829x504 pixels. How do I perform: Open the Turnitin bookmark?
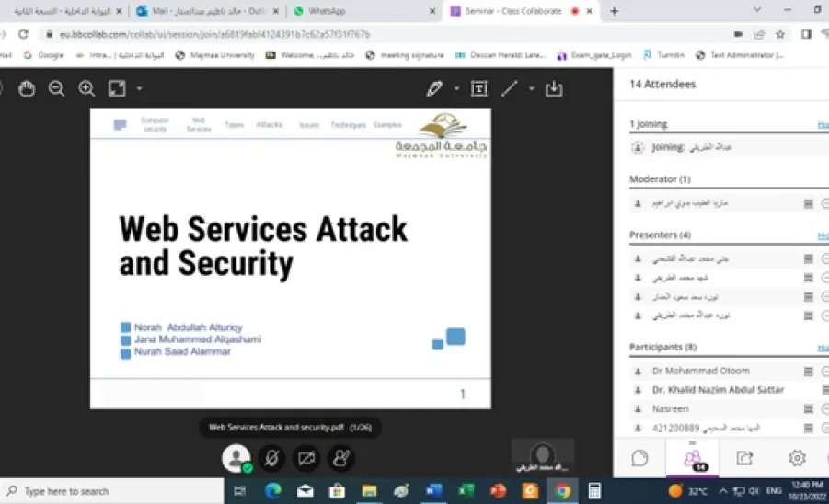[x=664, y=55]
